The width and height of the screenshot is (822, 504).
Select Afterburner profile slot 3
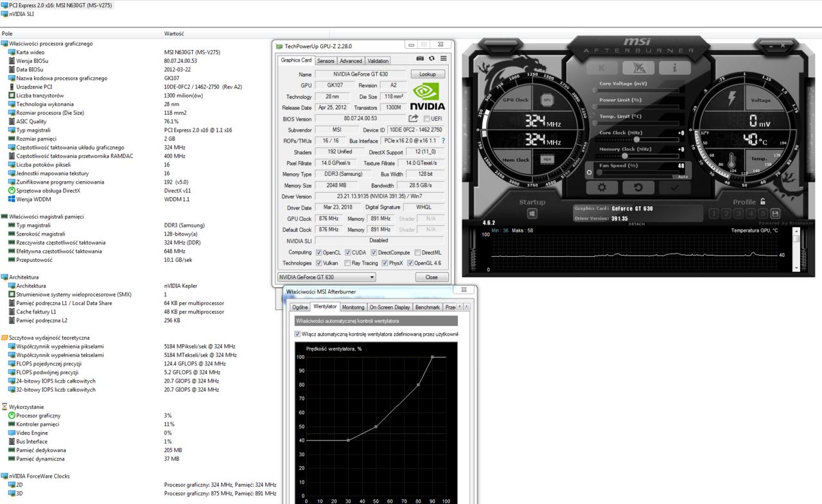[739, 213]
